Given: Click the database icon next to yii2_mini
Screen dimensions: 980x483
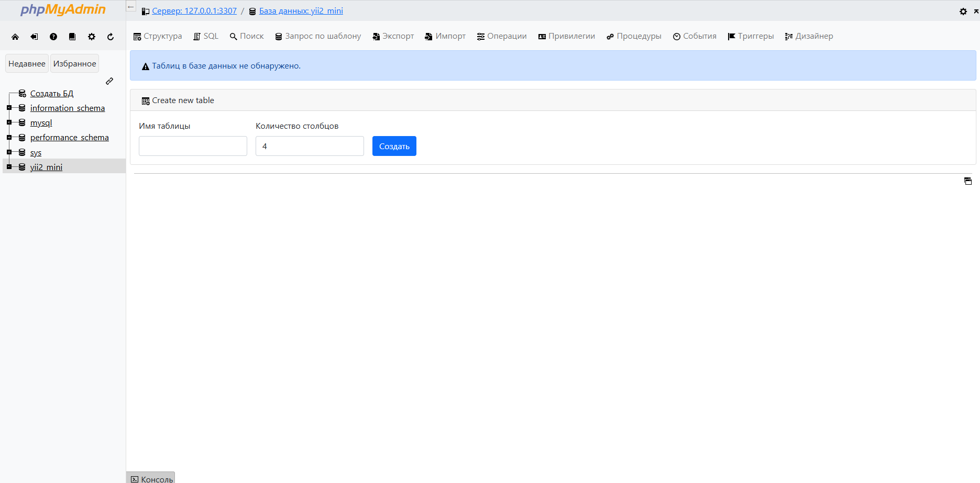Looking at the screenshot, I should coord(22,167).
